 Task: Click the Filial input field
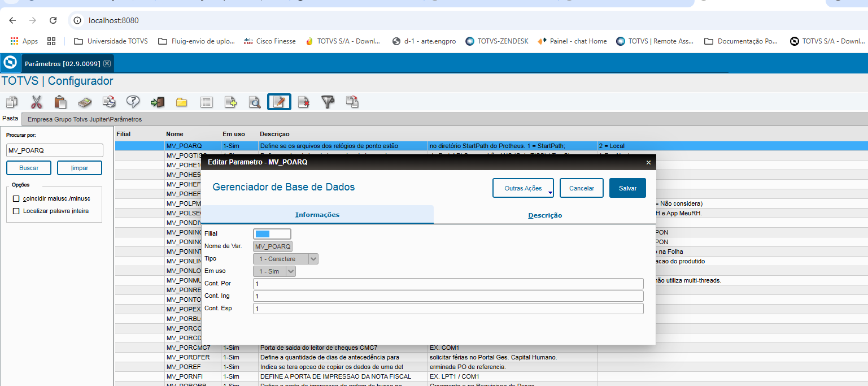[272, 234]
